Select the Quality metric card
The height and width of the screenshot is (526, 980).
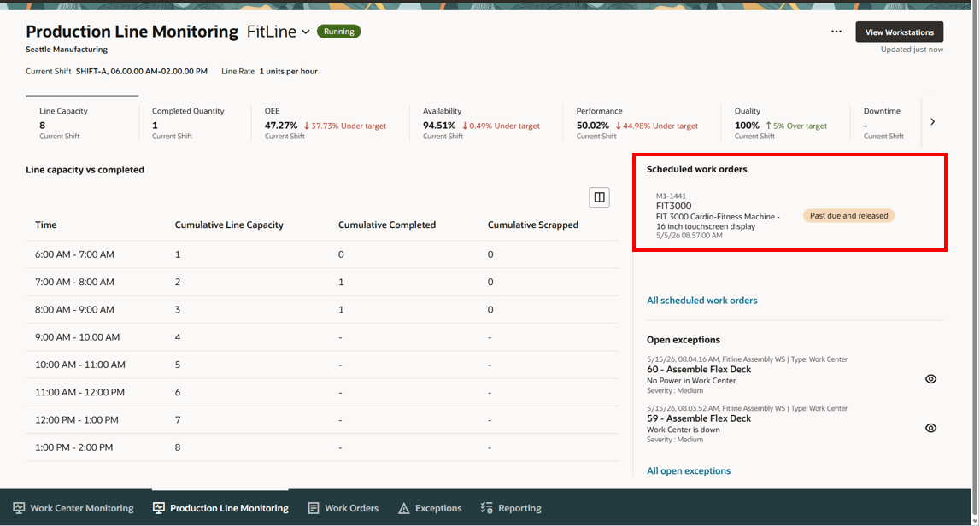(x=785, y=122)
